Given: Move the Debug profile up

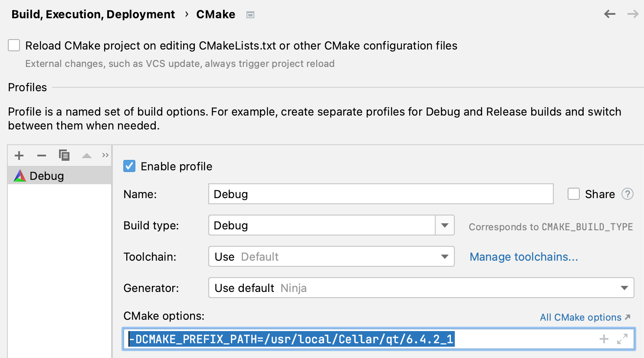Looking at the screenshot, I should [x=86, y=156].
